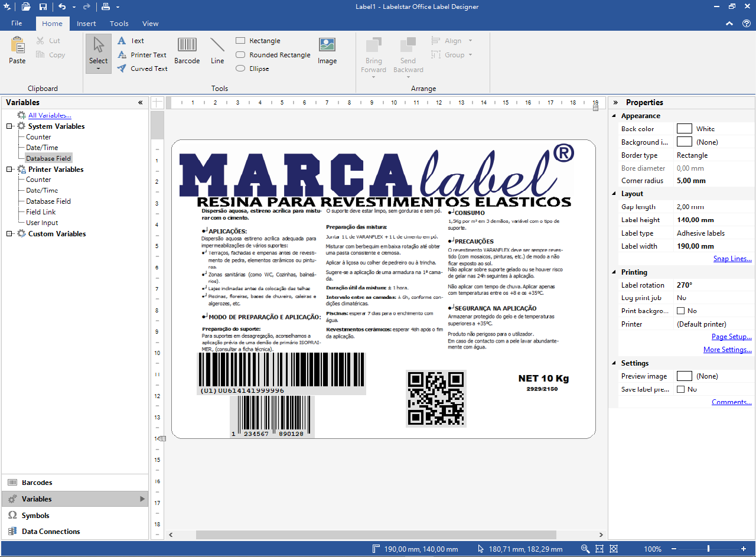Collapse the System Variables tree node
Image resolution: width=756 pixels, height=557 pixels.
point(9,126)
